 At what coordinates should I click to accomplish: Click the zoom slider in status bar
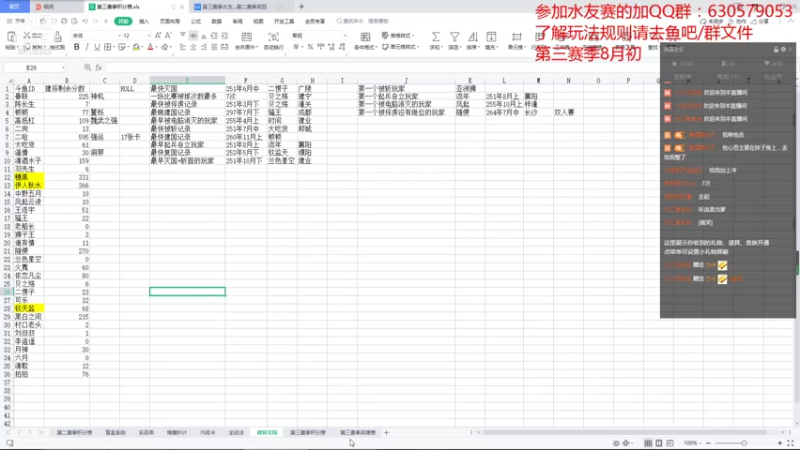coord(743,443)
